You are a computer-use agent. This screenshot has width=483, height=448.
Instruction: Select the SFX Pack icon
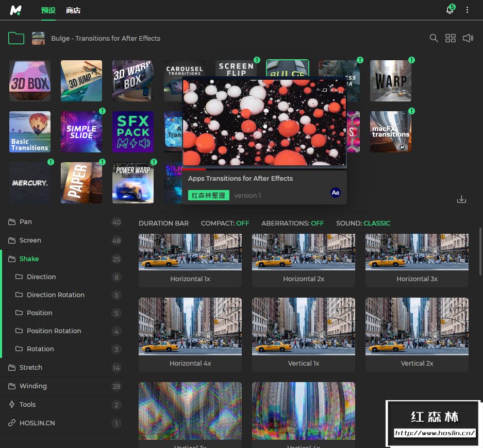[133, 132]
